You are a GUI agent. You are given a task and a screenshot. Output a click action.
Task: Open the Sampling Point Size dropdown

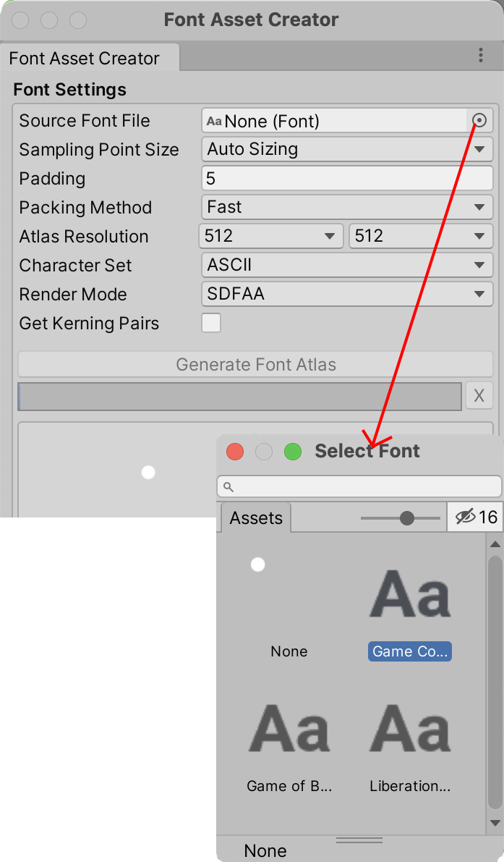(x=347, y=150)
